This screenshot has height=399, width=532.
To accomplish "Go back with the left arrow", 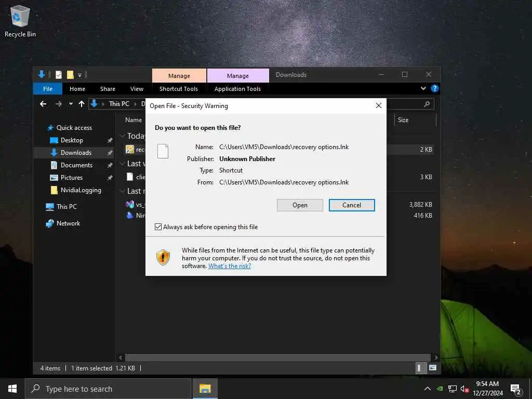I will [43, 104].
